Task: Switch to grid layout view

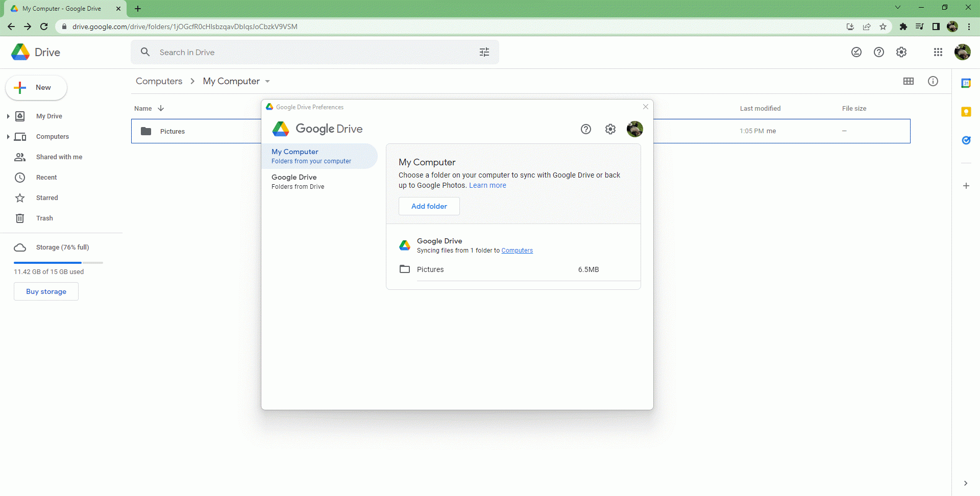Action: [908, 81]
